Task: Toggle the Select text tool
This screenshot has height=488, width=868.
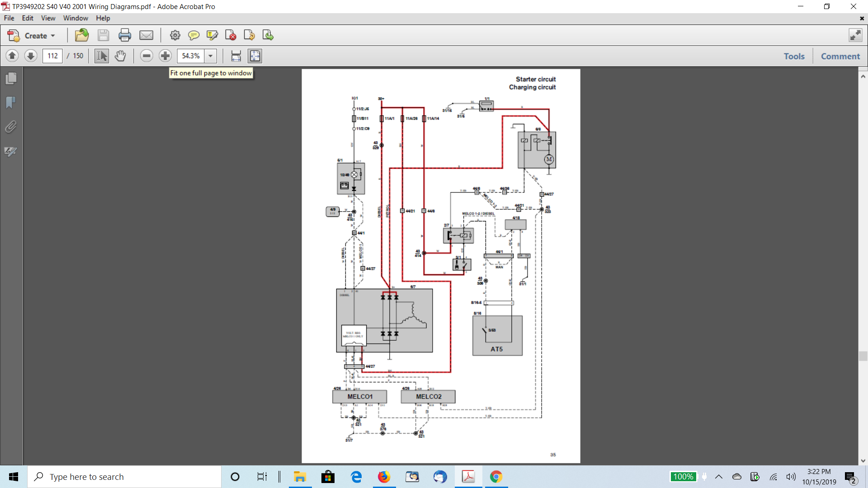Action: tap(102, 56)
